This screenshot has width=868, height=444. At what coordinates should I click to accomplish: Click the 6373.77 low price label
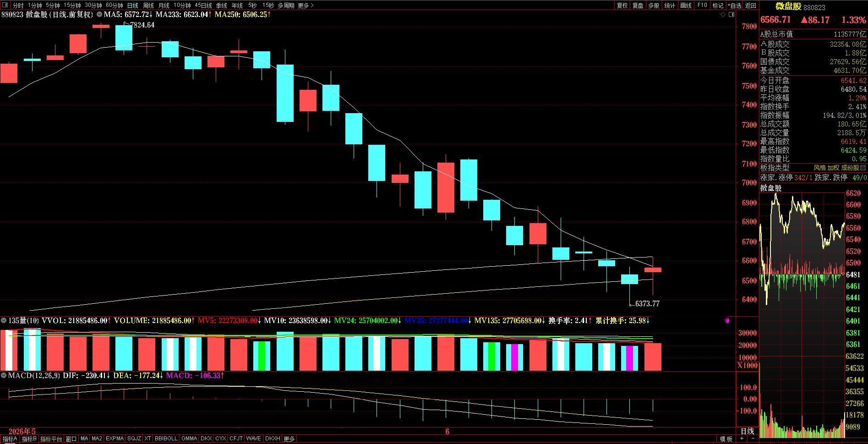tap(648, 304)
